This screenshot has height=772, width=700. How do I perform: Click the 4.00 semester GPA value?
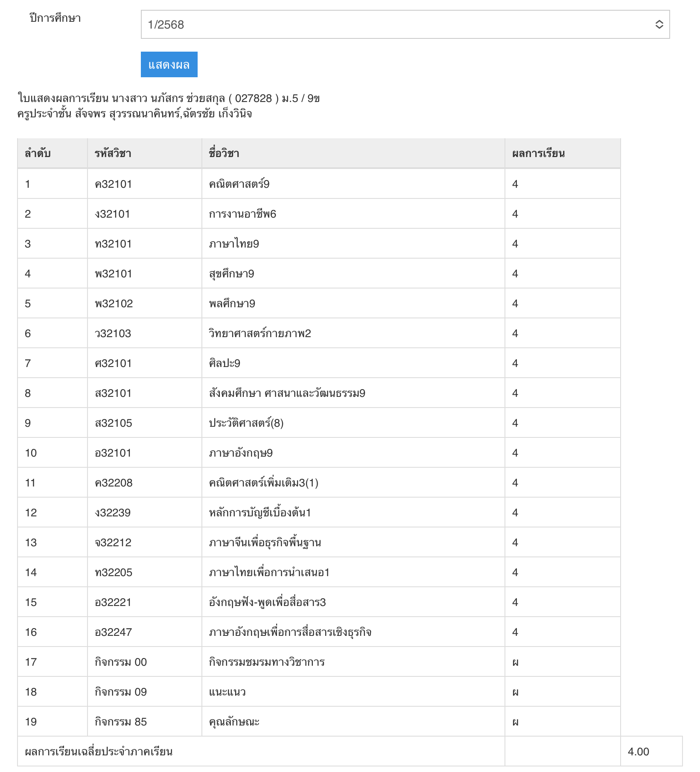(x=638, y=752)
